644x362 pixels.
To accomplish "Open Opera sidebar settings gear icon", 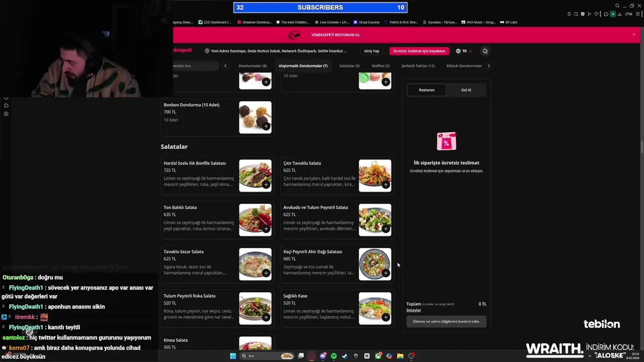I will coord(6,114).
